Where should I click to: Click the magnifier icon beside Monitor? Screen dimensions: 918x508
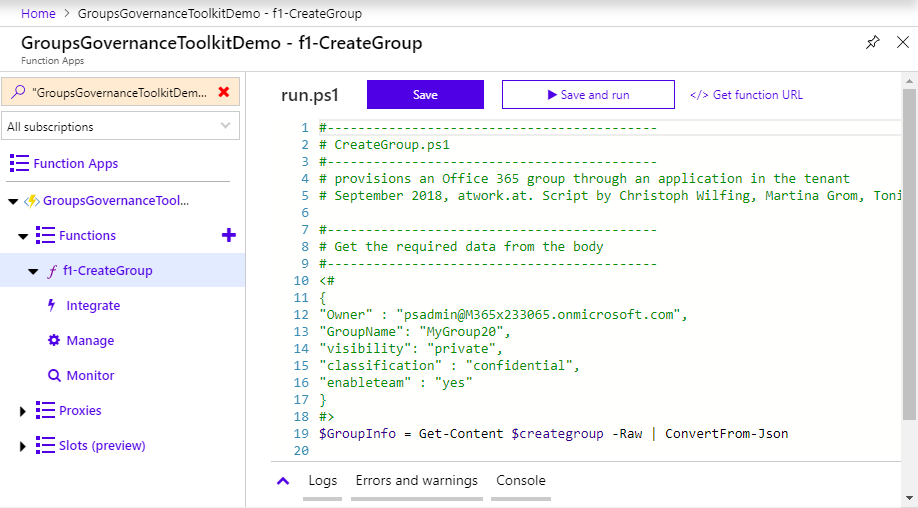click(54, 375)
